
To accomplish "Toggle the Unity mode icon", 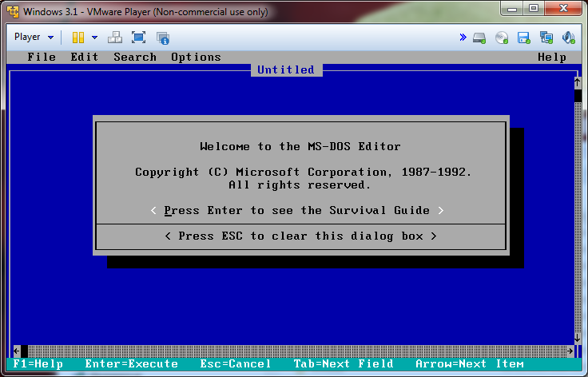I will tap(163, 38).
